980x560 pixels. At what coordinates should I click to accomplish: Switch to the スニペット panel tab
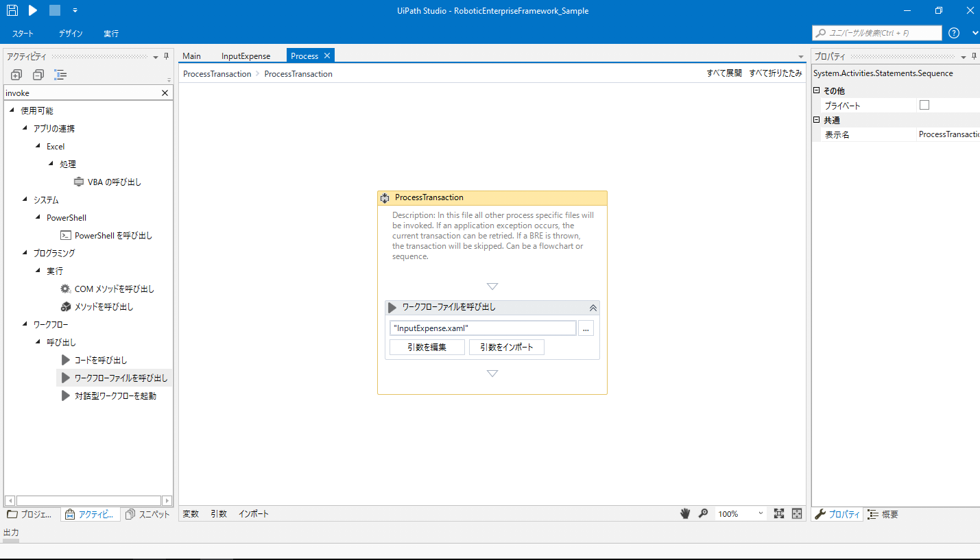click(147, 514)
